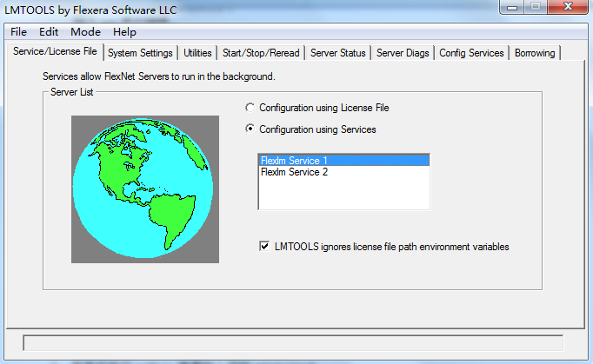
Task: Open the Server Diags tab
Action: tap(403, 53)
